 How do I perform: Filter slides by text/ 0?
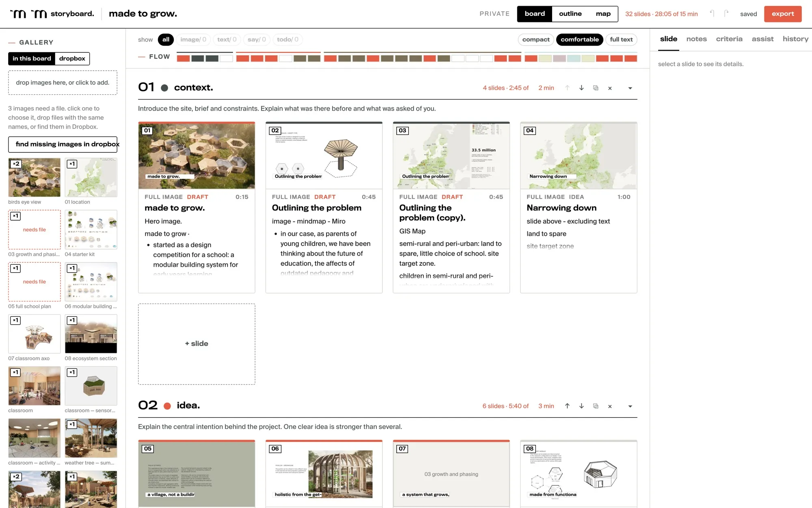(227, 39)
